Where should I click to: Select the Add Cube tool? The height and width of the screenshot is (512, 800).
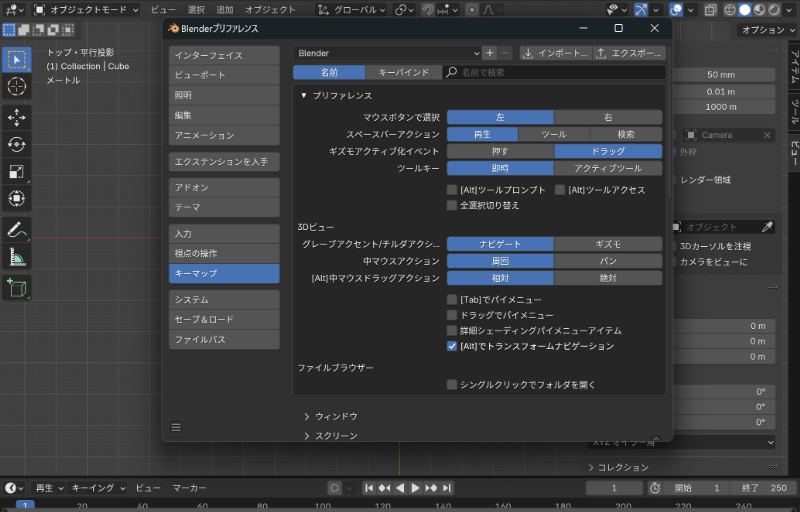coord(16,288)
